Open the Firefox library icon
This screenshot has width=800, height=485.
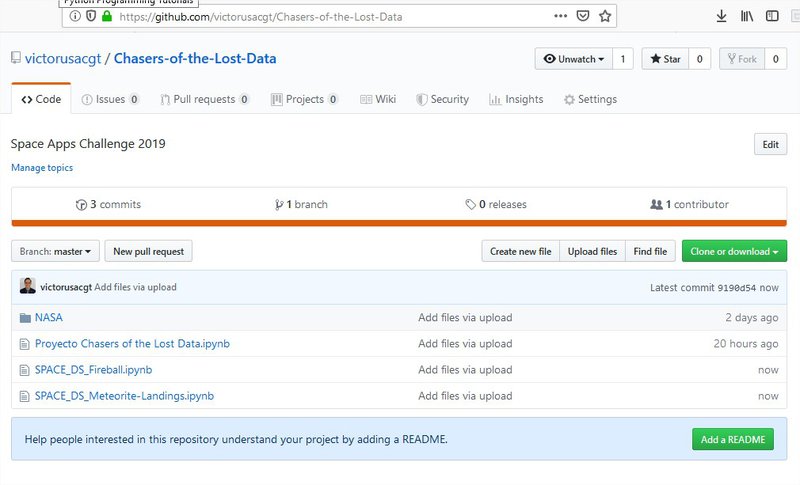[x=746, y=16]
